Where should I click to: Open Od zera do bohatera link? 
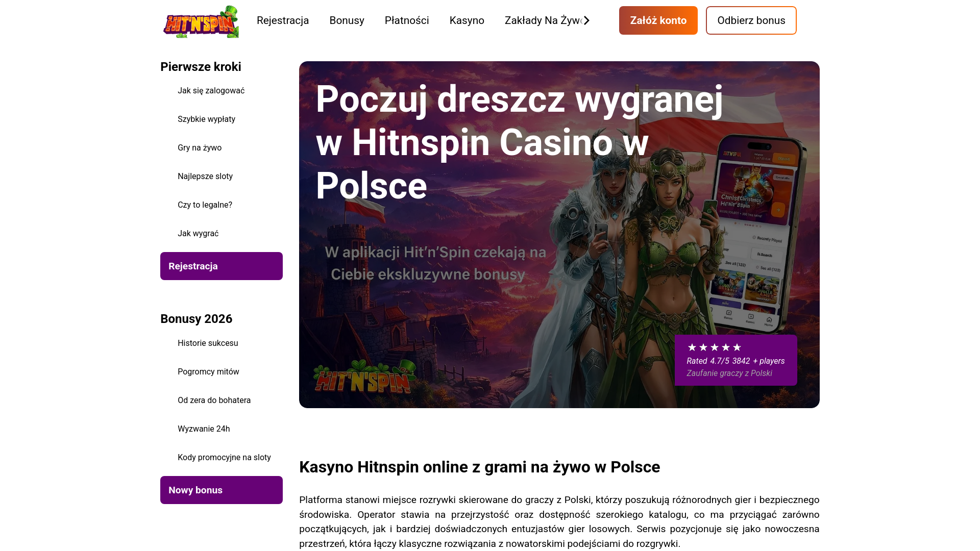click(214, 400)
